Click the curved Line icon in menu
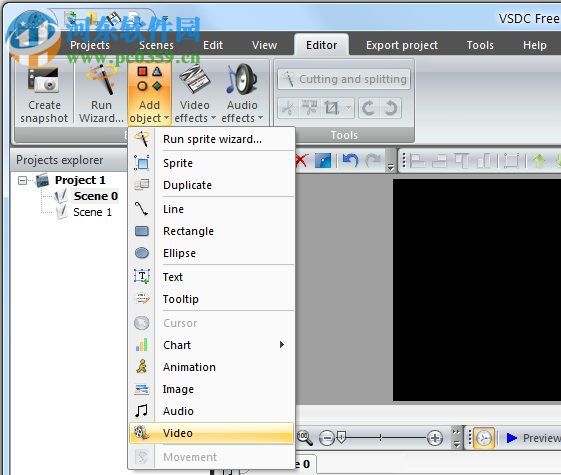Viewport: 561px width, 475px height. (142, 209)
